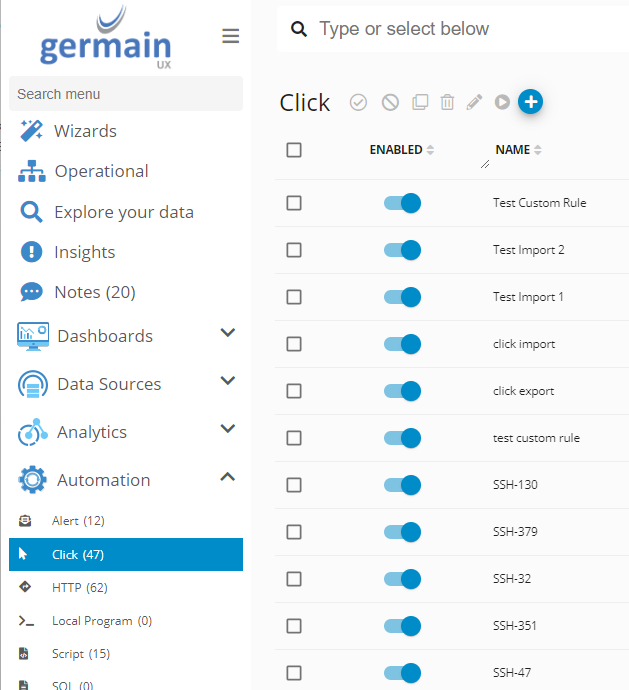Tick the select-all checkbox in table header
This screenshot has width=629, height=690.
click(294, 150)
